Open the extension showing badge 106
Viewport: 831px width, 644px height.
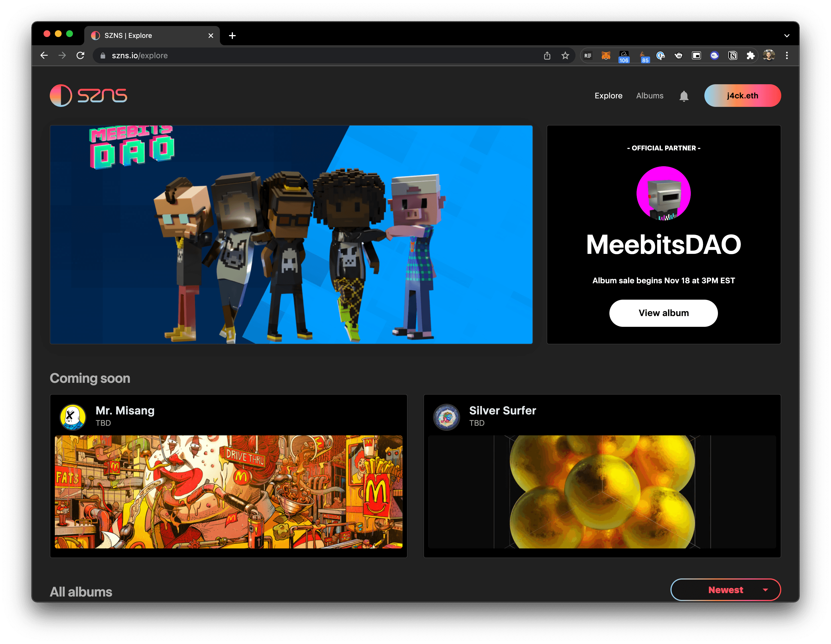tap(624, 56)
